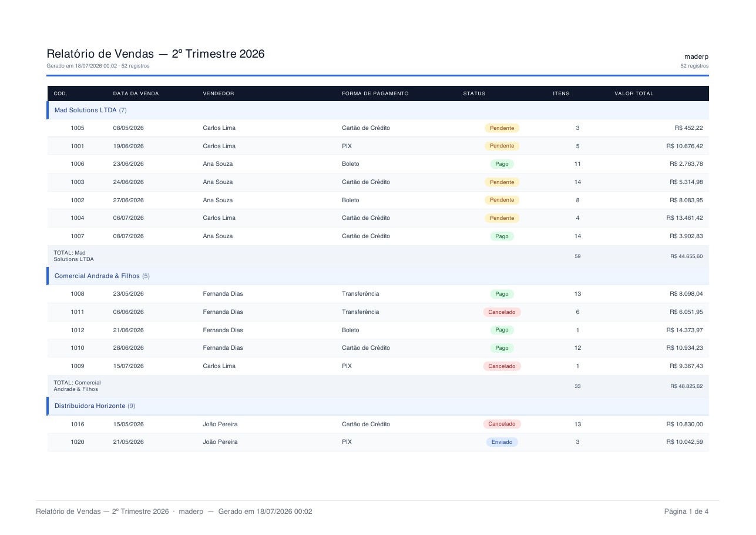Click the Pendente badge in row 1004

(502, 218)
